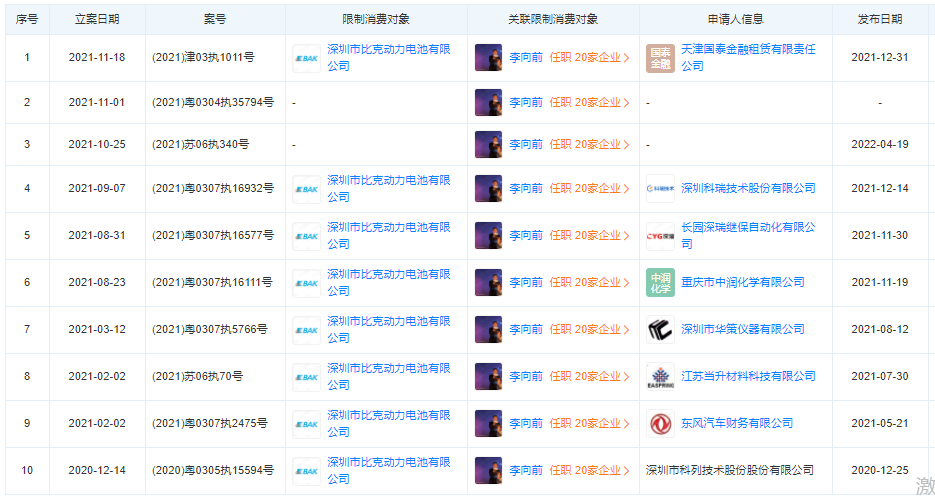Screen dimensions: 935x499
Task: Click 李向前 avatar in row 9
Action: 488,424
